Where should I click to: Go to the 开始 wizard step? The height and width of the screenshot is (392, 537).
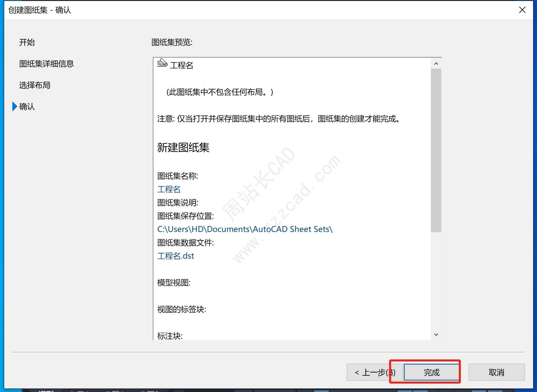27,42
